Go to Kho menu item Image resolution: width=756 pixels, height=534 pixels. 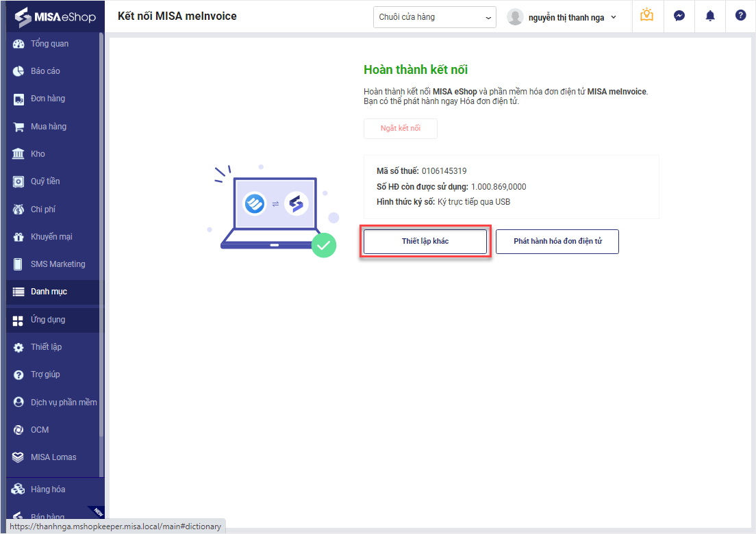pos(38,154)
